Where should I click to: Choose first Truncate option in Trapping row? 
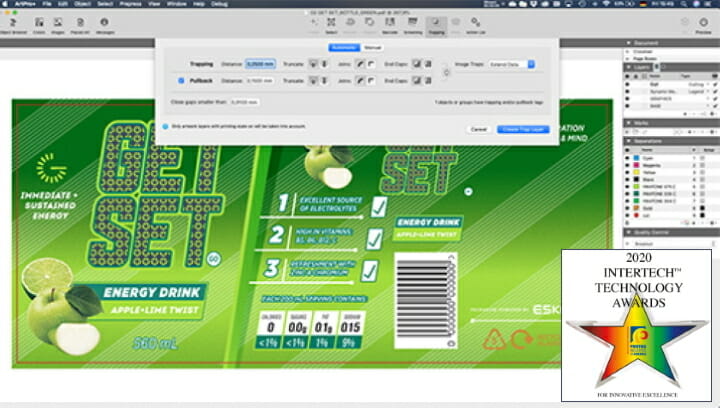313,64
